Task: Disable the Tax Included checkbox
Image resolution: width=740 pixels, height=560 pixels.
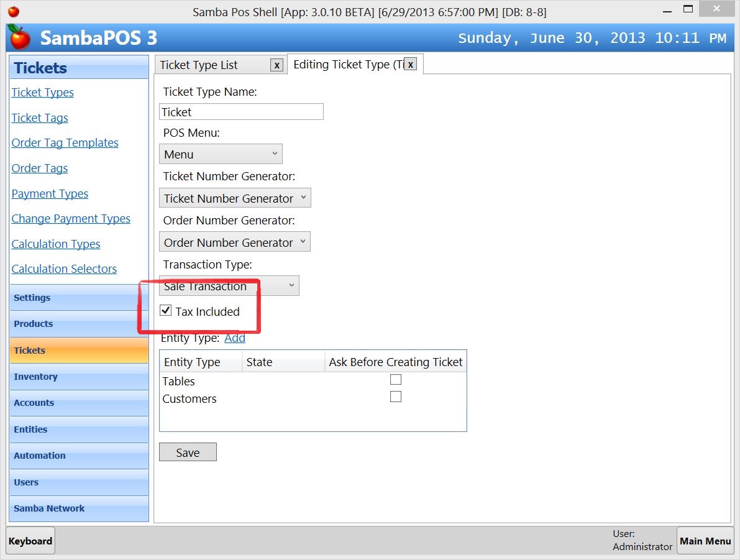Action: [165, 310]
